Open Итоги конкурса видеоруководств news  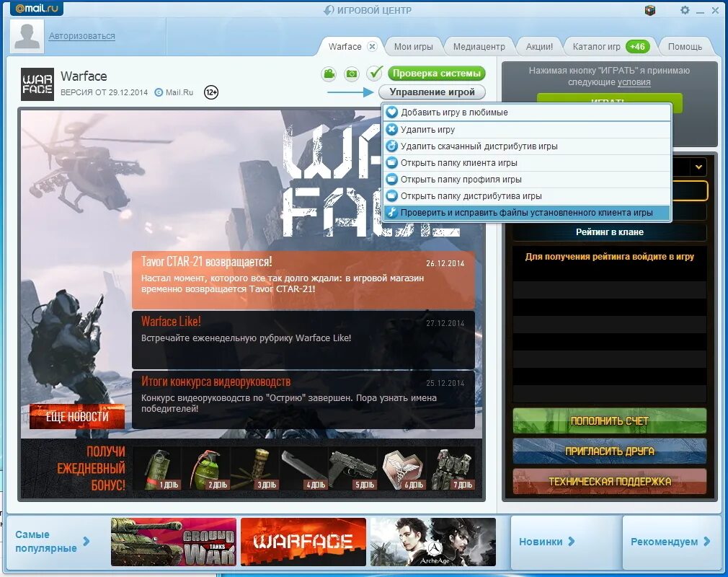click(x=303, y=400)
